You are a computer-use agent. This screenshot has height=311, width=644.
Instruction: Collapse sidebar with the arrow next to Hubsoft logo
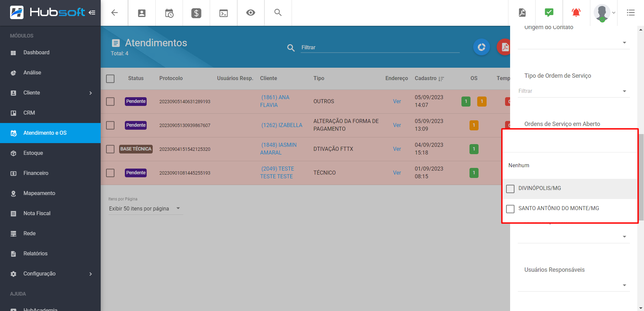[92, 12]
